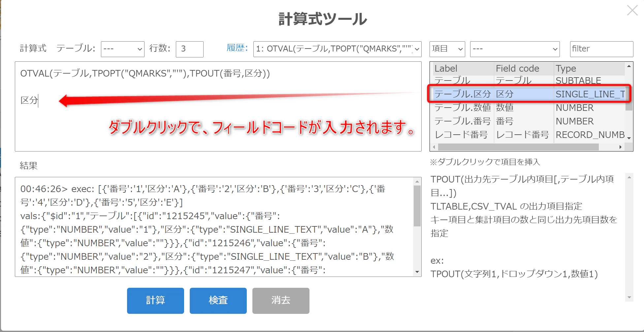The image size is (644, 332).
Task: Click the 検査 button
Action: (218, 300)
